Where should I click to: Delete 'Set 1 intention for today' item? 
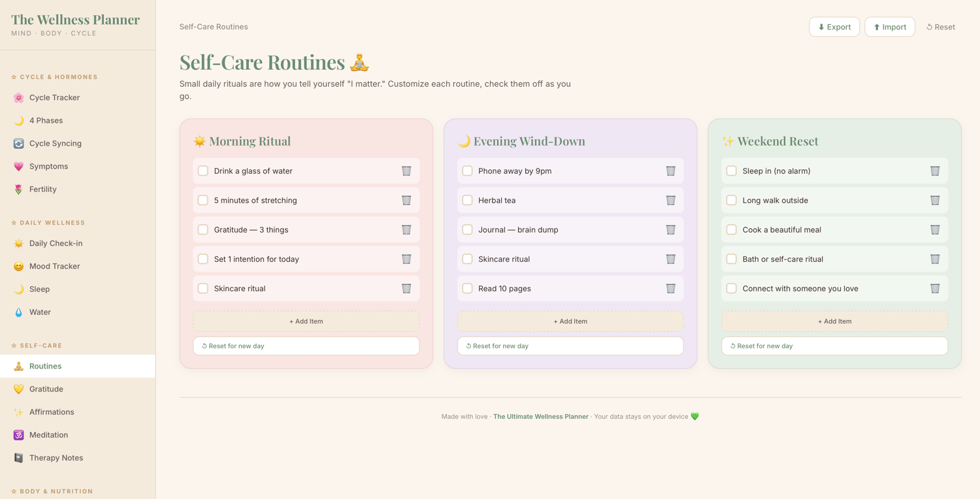point(406,259)
